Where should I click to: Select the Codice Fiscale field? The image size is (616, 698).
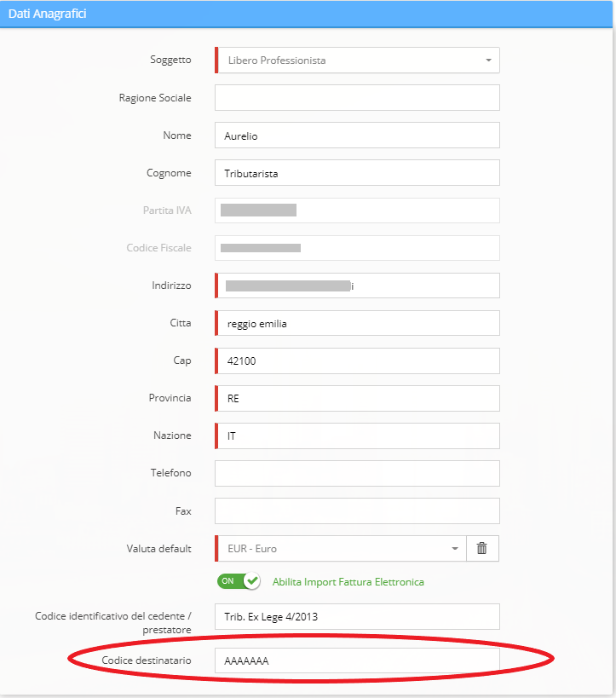(357, 248)
